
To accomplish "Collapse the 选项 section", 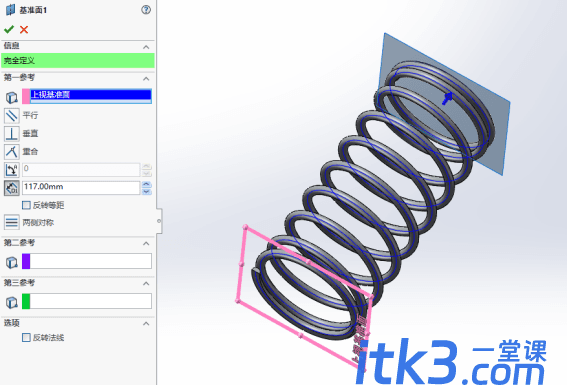I will tap(146, 323).
